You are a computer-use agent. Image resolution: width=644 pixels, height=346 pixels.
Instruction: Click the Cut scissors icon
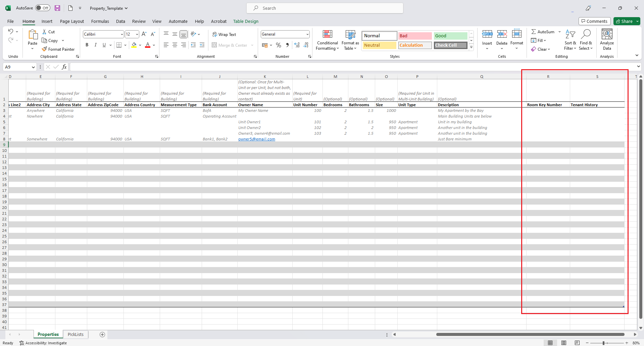[44, 32]
